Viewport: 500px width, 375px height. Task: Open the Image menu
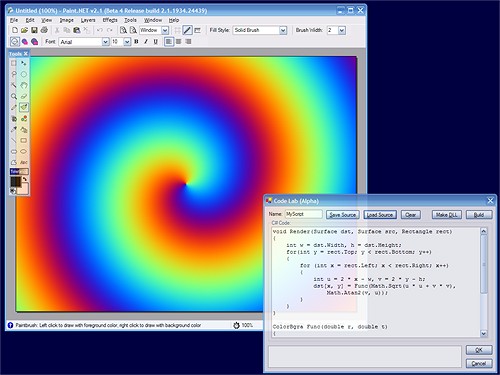click(x=66, y=20)
